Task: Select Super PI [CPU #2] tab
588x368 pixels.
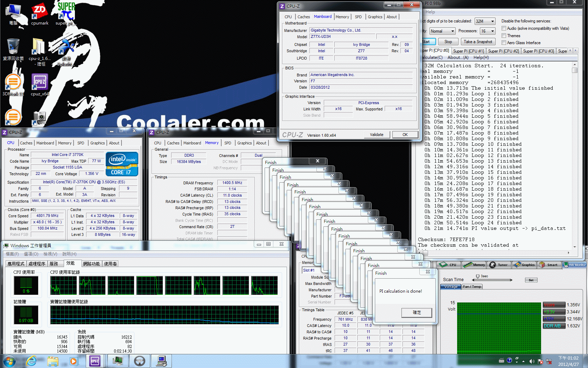Action: 503,51
